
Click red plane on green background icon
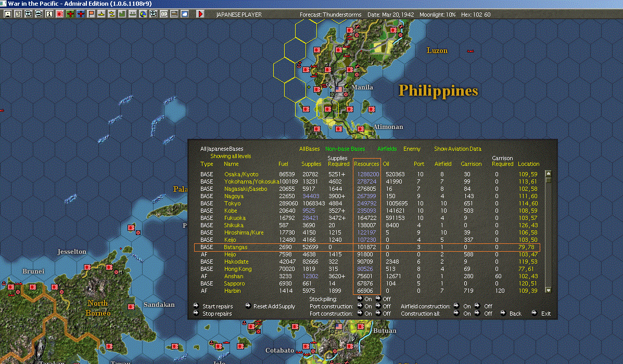tap(70, 14)
